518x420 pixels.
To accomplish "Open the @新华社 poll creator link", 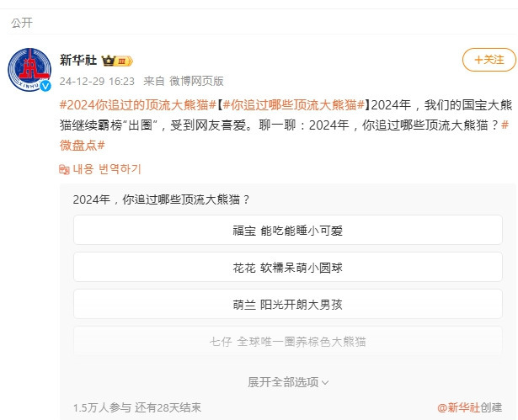I will [458, 407].
